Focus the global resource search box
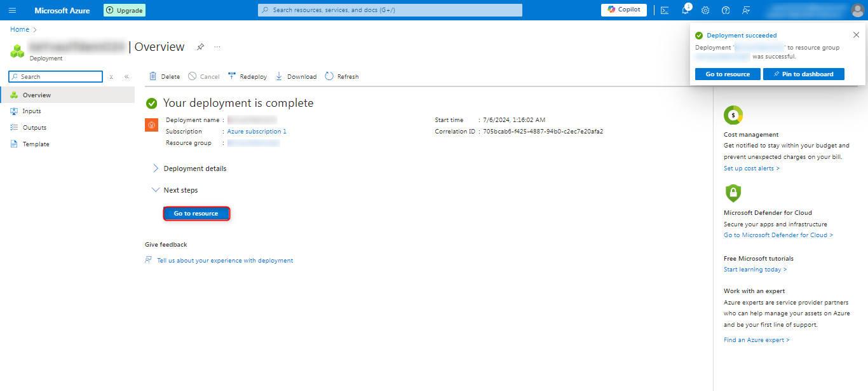The image size is (868, 391). (390, 10)
